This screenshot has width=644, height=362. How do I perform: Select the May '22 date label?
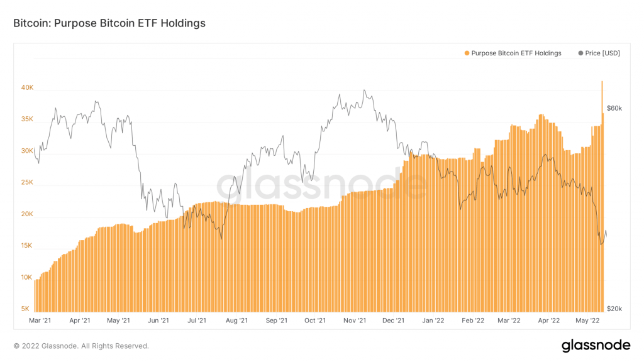[x=587, y=321]
